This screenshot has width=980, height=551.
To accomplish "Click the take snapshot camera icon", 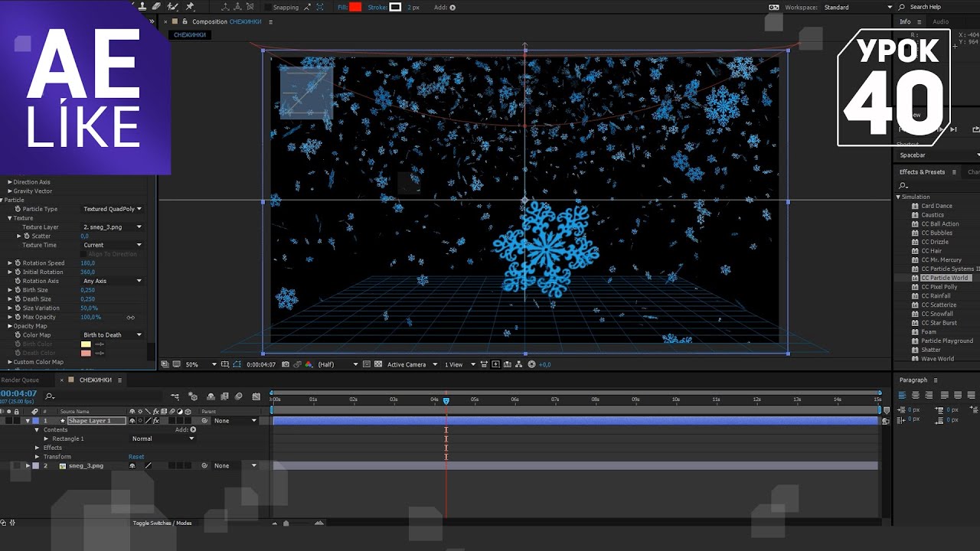I will tap(286, 365).
